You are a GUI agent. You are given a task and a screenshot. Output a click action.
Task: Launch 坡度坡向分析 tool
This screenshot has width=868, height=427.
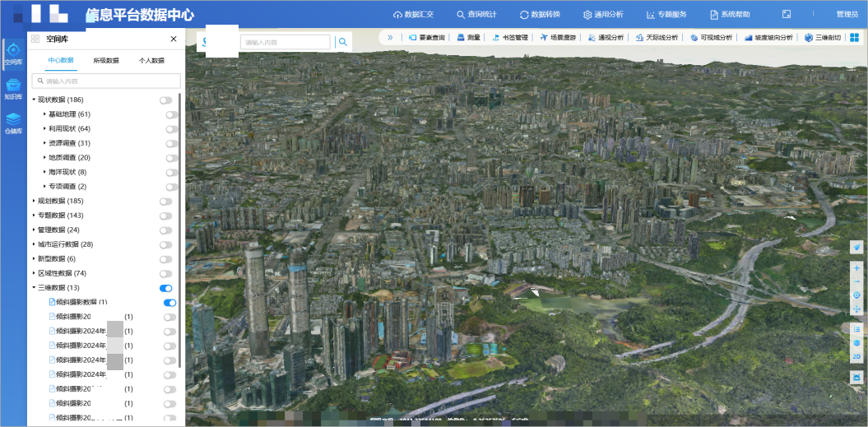[x=768, y=38]
